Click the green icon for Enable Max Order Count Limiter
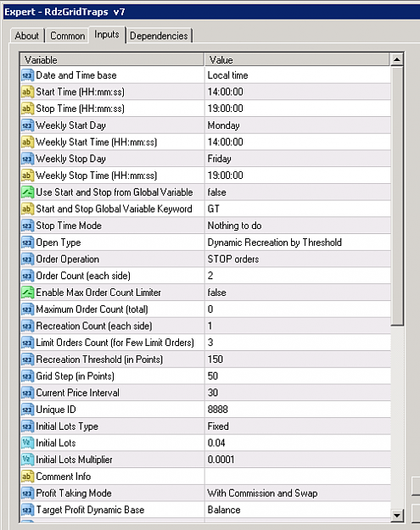The height and width of the screenshot is (530, 420). point(27,293)
